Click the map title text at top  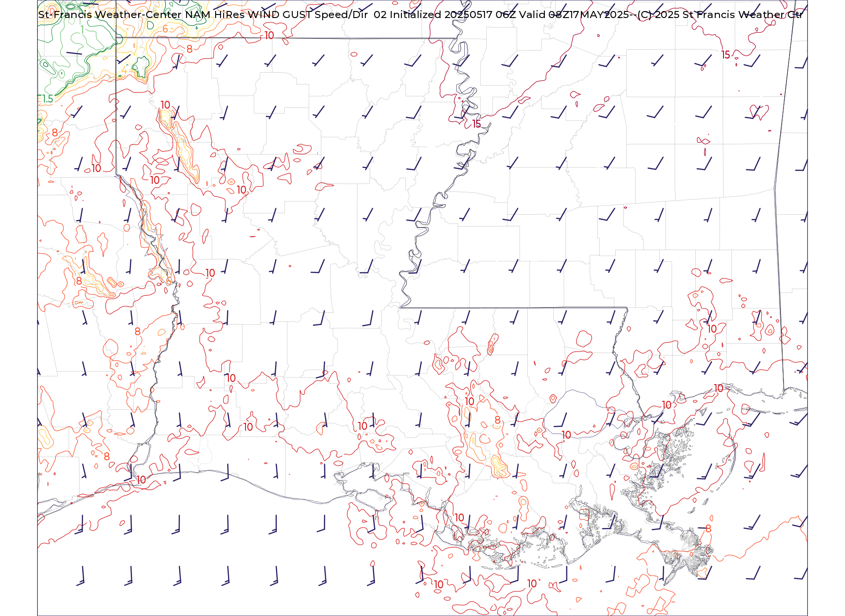[x=420, y=15]
